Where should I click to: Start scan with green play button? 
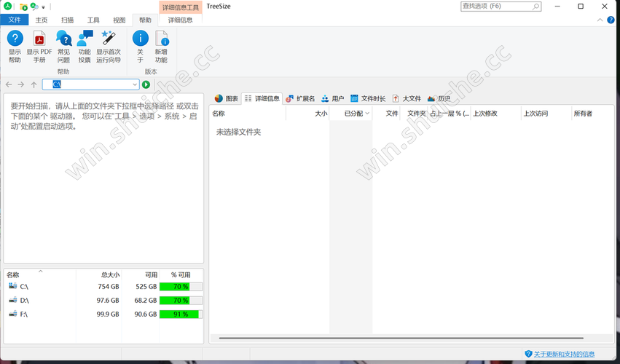pos(146,84)
